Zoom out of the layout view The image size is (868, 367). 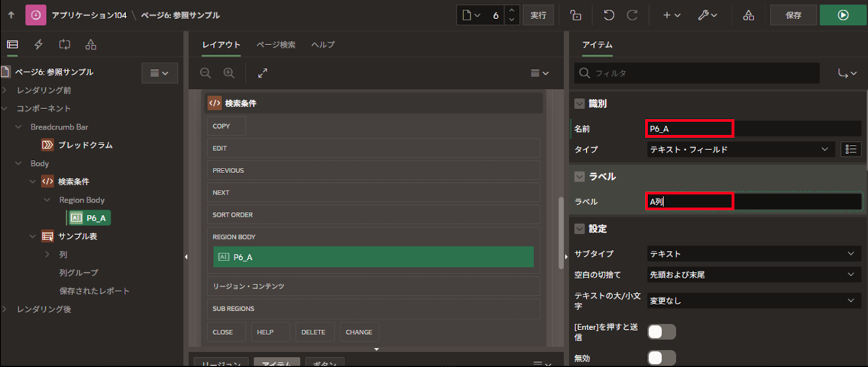[x=205, y=73]
